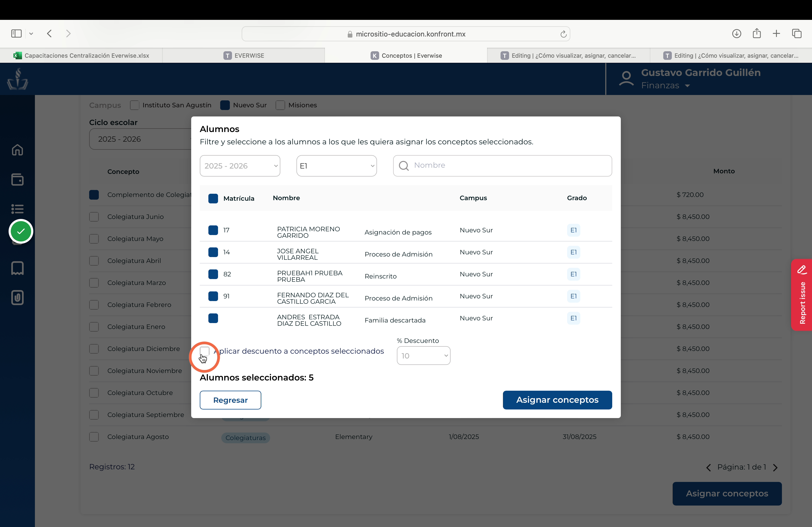Image resolution: width=812 pixels, height=527 pixels.
Task: Open the E1 grade dropdown
Action: tap(336, 166)
